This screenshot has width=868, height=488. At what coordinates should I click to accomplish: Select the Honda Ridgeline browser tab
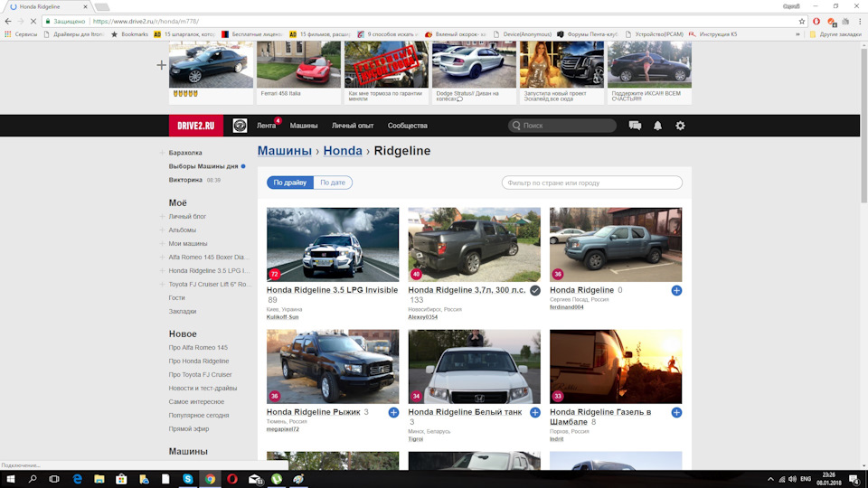(47, 6)
